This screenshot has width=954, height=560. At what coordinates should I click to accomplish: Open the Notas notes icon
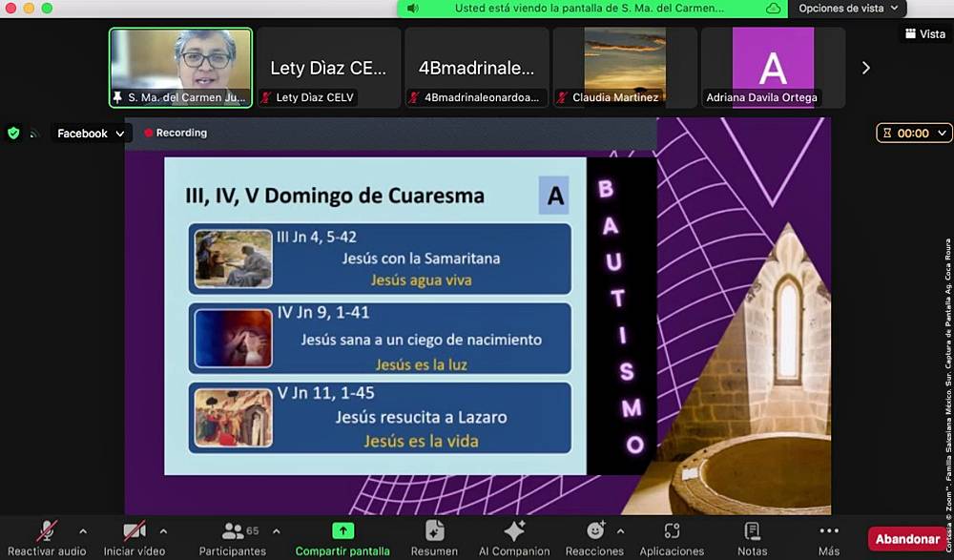pos(752,530)
